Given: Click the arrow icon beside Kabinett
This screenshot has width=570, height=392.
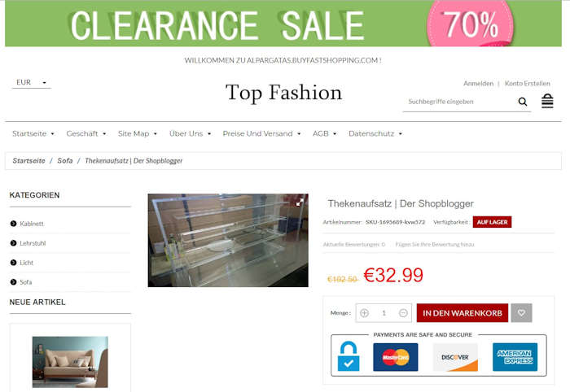Looking at the screenshot, I should point(14,224).
